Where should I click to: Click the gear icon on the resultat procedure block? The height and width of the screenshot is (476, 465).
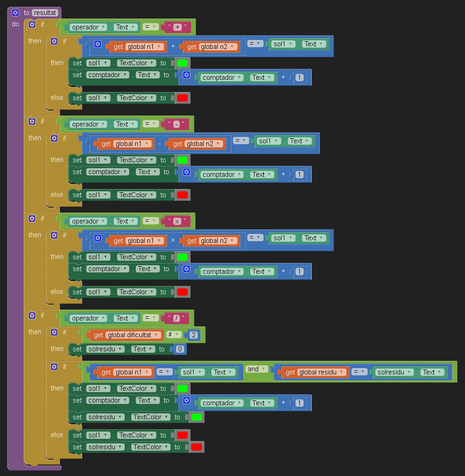point(15,13)
